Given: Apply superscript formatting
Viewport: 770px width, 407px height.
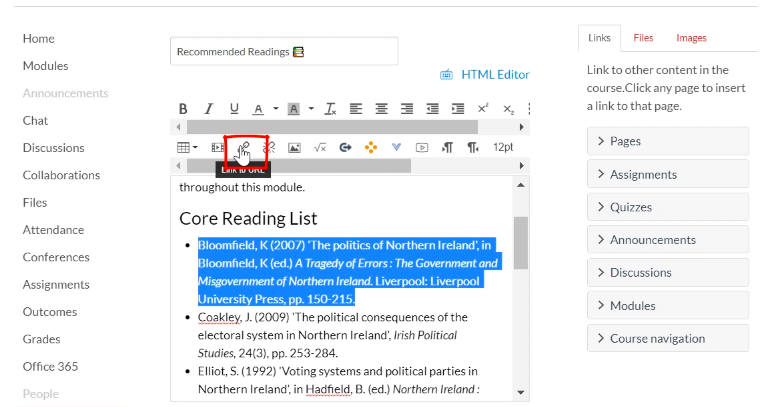Looking at the screenshot, I should [x=483, y=109].
